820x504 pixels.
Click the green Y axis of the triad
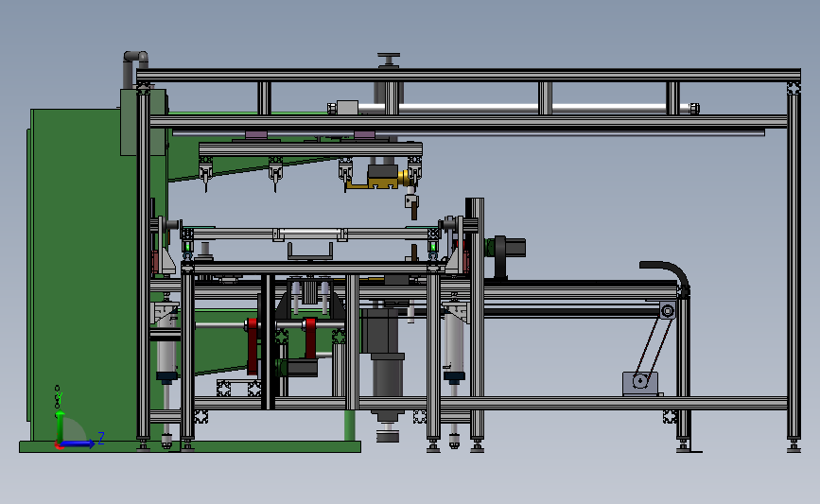pyautogui.click(x=61, y=427)
